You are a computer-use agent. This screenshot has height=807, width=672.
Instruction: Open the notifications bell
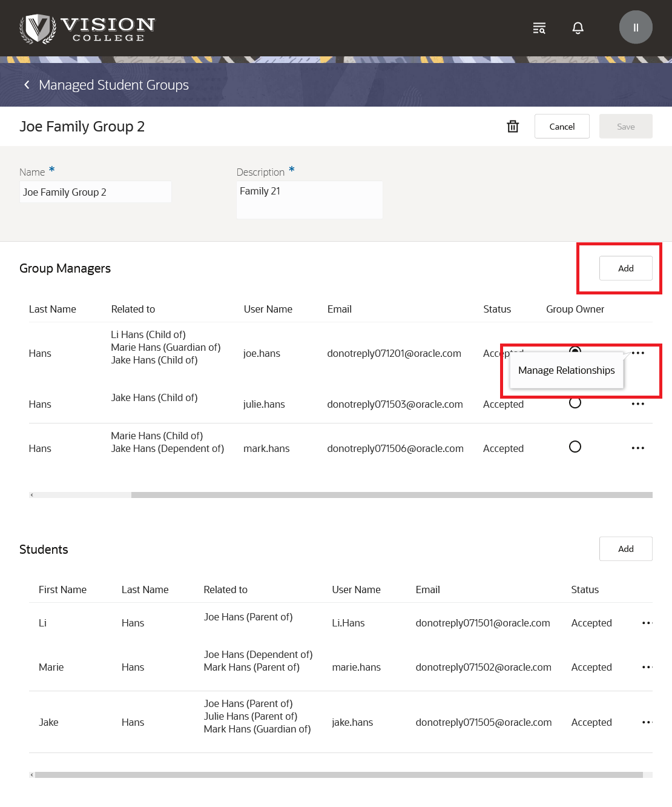click(578, 28)
